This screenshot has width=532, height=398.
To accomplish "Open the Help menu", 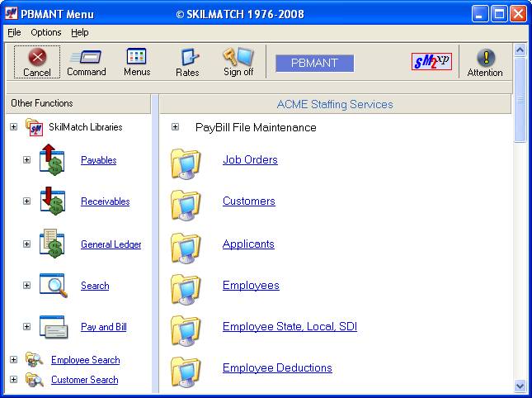I will click(80, 32).
